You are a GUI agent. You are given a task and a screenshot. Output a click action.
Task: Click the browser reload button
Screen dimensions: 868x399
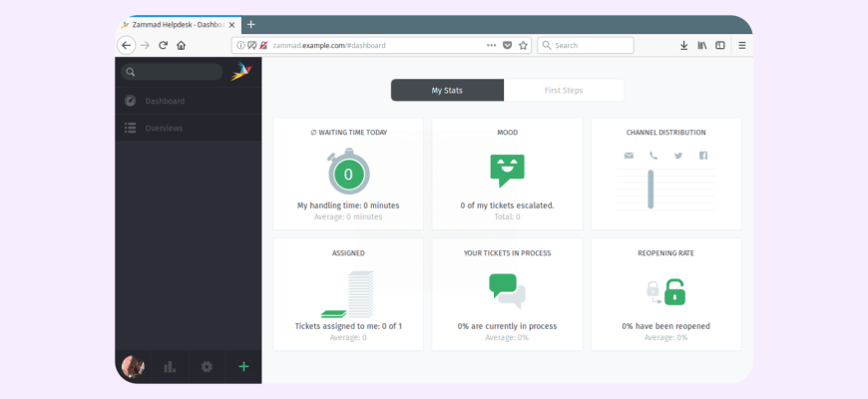pyautogui.click(x=163, y=45)
